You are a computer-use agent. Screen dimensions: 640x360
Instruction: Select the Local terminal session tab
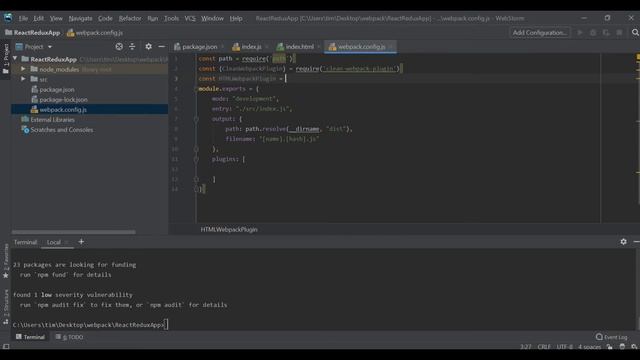coord(53,242)
